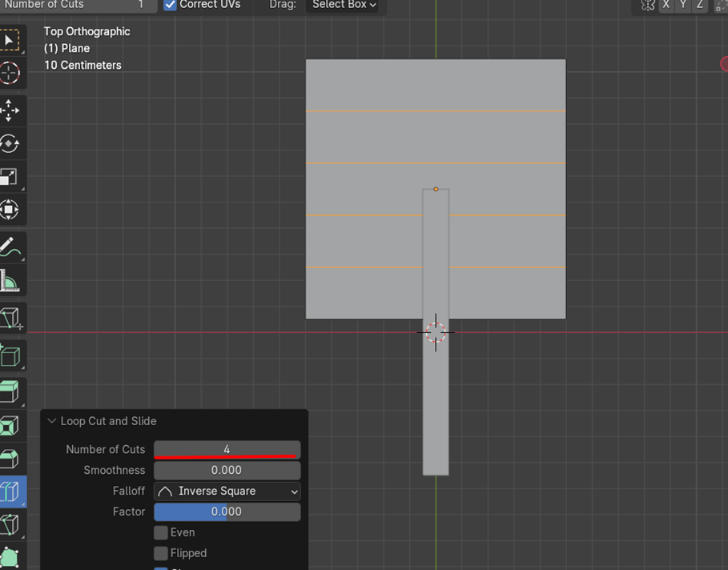Choose the Move tool

click(10, 110)
